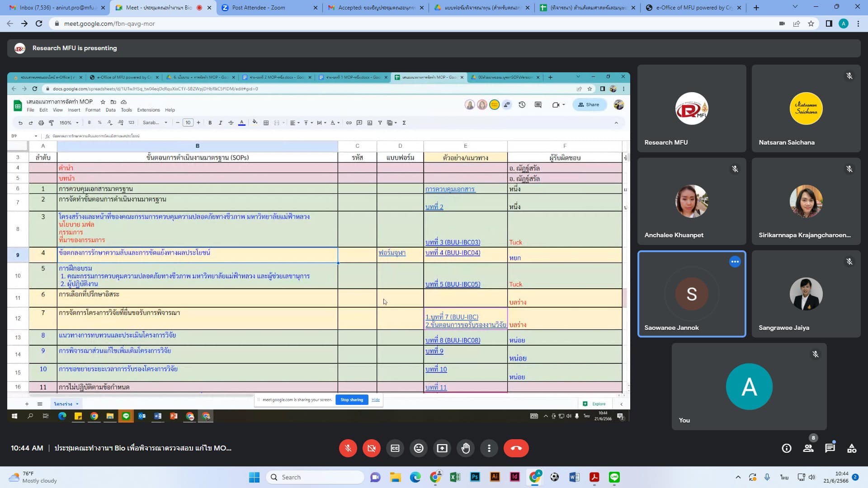Open Word from the taskbar
The width and height of the screenshot is (868, 488).
point(575,477)
